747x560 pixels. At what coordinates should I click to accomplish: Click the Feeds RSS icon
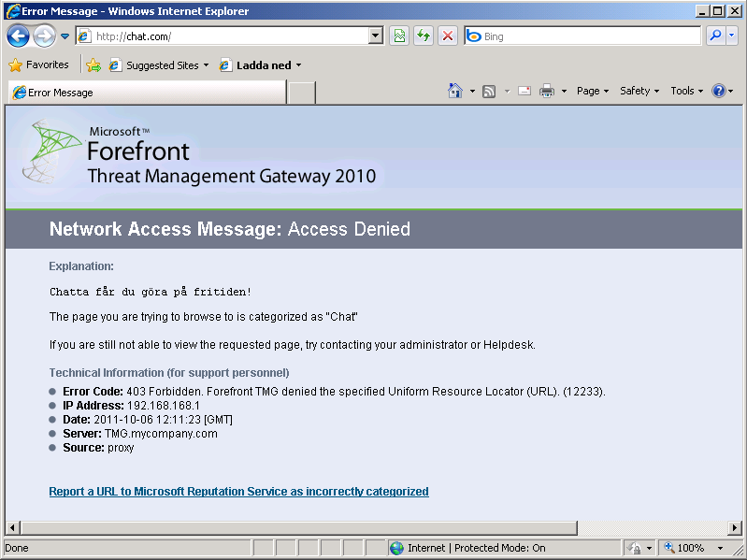click(489, 91)
